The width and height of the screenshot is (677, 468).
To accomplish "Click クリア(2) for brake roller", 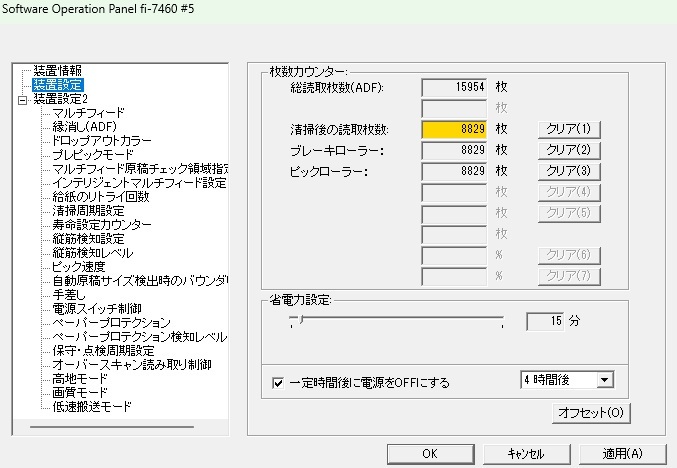I will pyautogui.click(x=569, y=150).
